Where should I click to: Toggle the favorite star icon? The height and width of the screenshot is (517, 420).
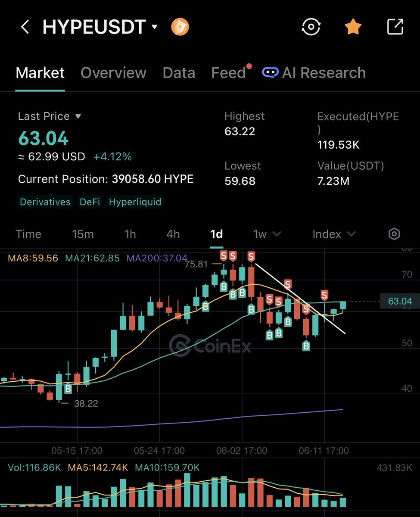tap(353, 27)
